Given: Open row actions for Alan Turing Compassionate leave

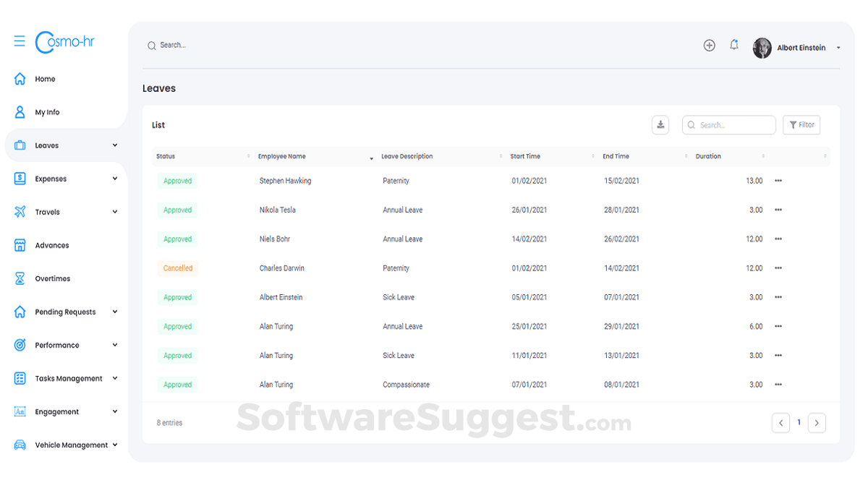Looking at the screenshot, I should click(x=778, y=385).
